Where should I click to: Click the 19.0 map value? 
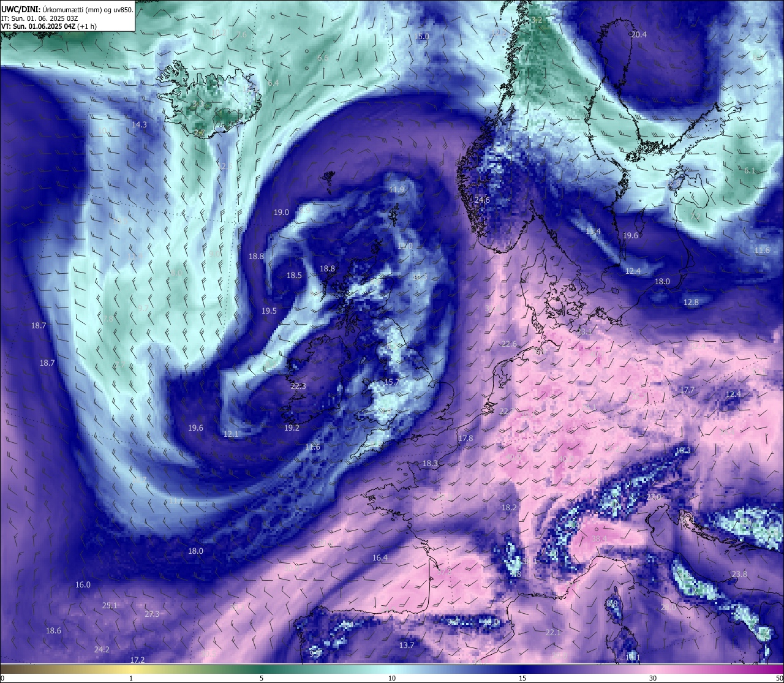pyautogui.click(x=281, y=213)
